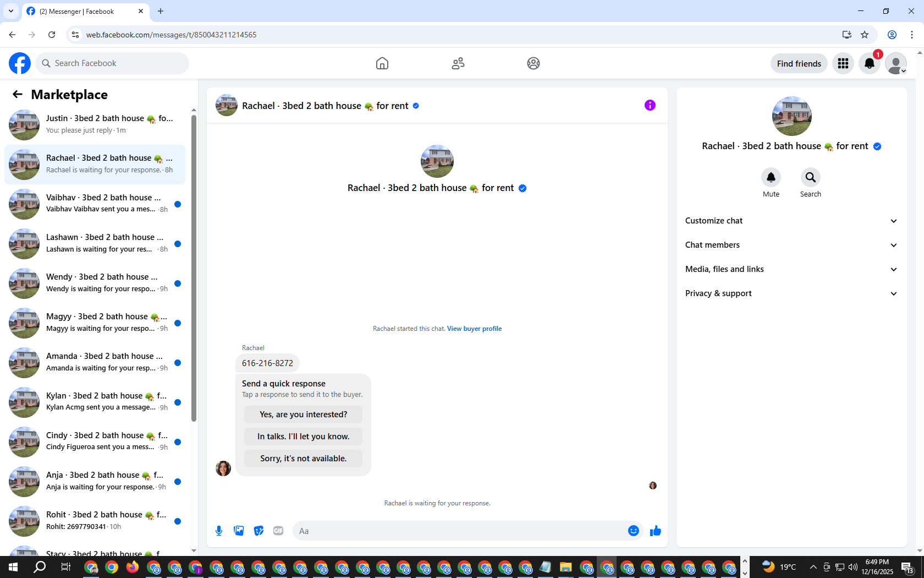This screenshot has width=924, height=578.
Task: Open the Friends icon in top navigation
Action: [458, 63]
